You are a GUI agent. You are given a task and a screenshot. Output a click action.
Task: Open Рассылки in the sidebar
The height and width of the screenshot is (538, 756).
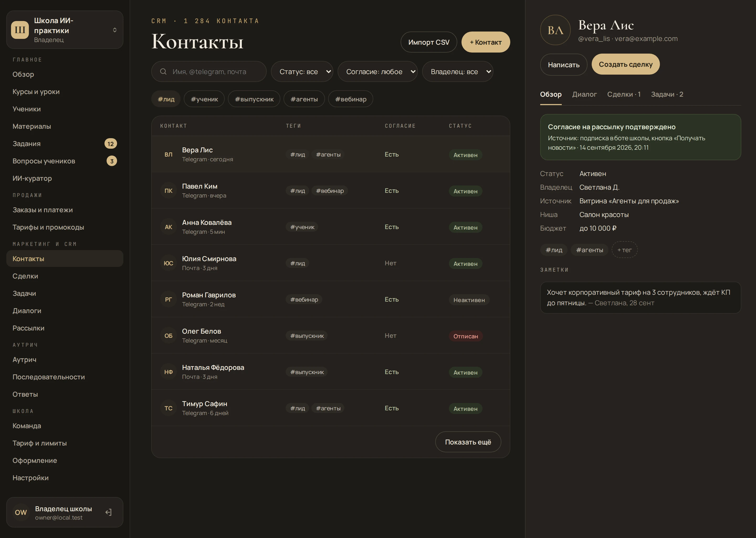pyautogui.click(x=65, y=328)
